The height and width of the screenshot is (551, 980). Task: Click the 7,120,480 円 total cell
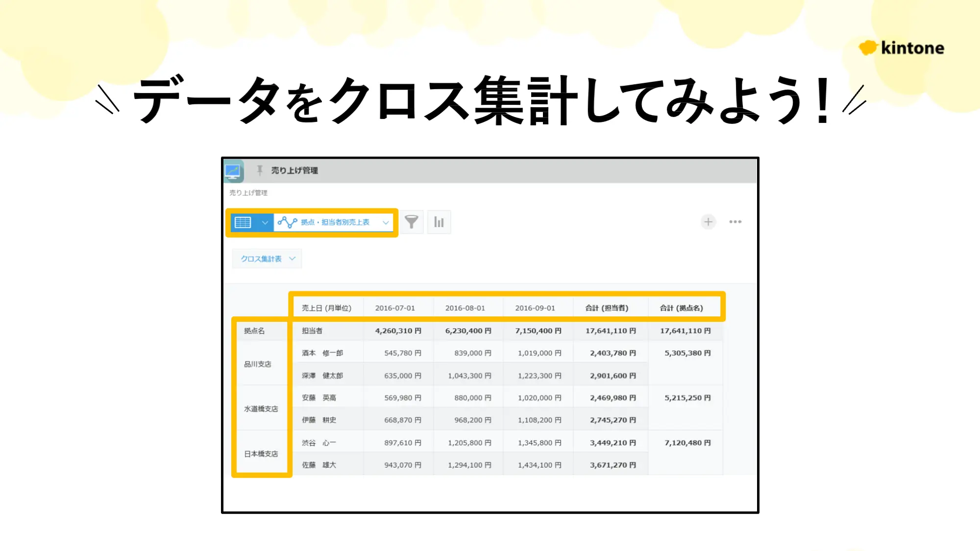687,443
